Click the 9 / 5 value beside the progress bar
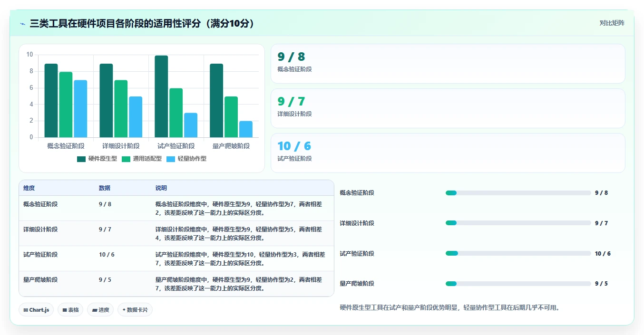 point(601,284)
